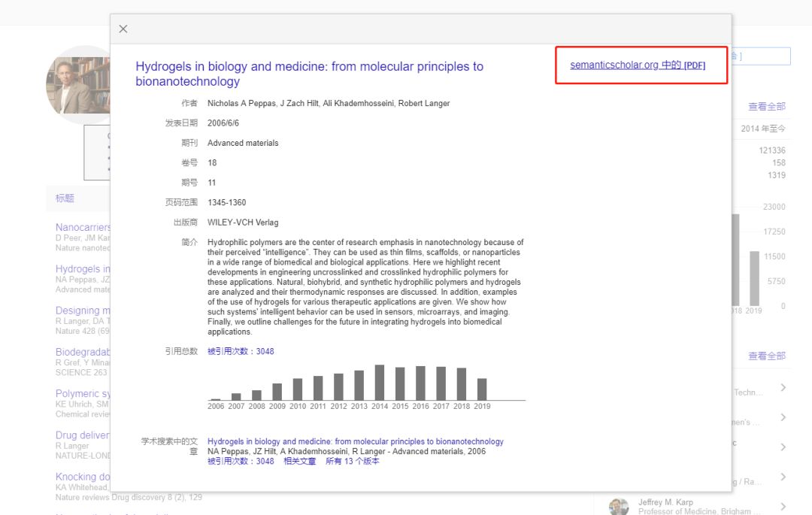
Task: Select the 2019 bar in the dialog chart
Action: pos(482,389)
